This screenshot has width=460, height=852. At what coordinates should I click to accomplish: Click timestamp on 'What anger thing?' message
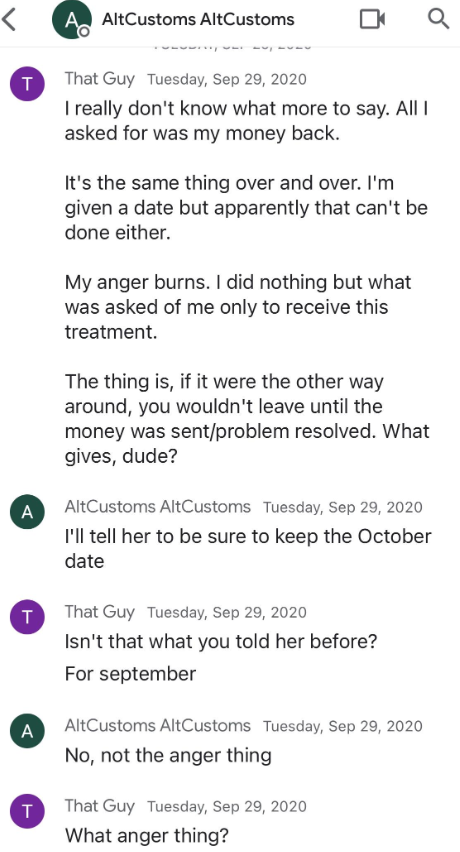coord(226,806)
